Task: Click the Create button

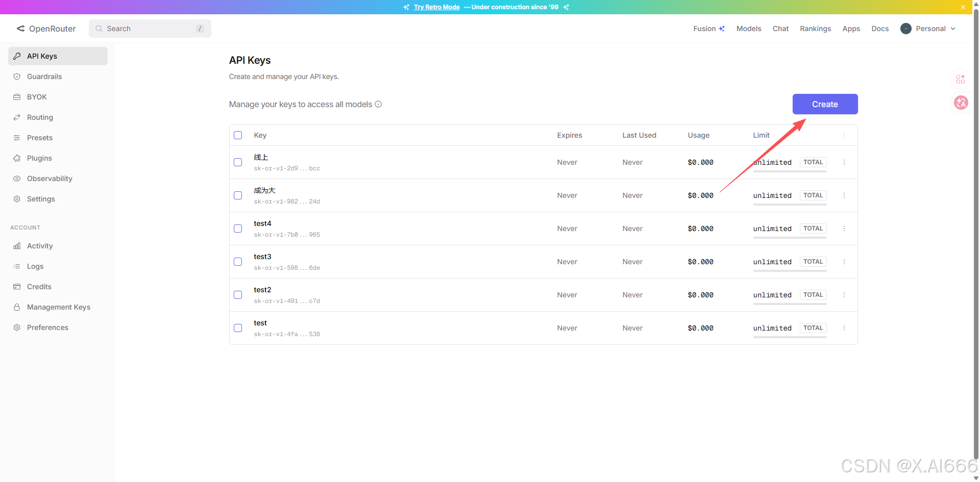Action: [x=825, y=104]
